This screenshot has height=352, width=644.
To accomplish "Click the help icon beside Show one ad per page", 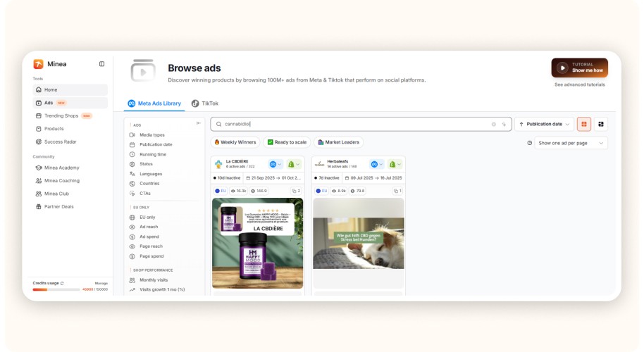I will (529, 143).
